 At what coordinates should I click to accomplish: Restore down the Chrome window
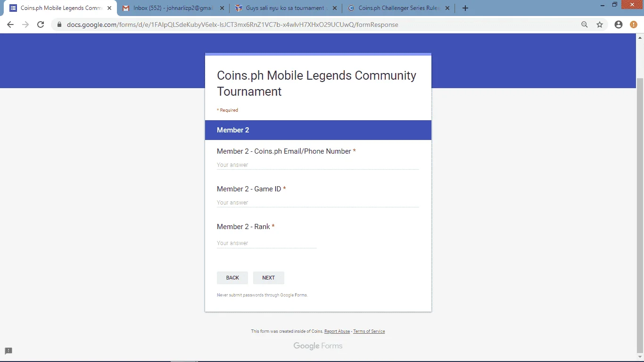point(615,5)
